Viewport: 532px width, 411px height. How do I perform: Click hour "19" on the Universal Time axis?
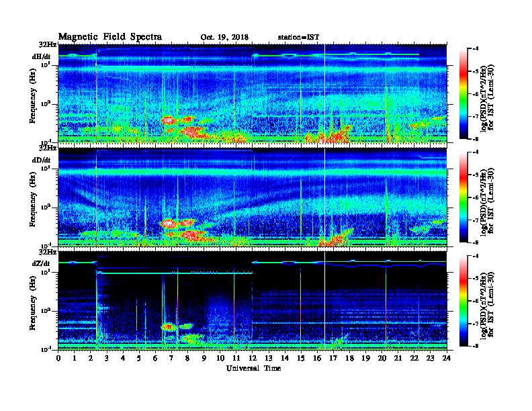click(365, 359)
